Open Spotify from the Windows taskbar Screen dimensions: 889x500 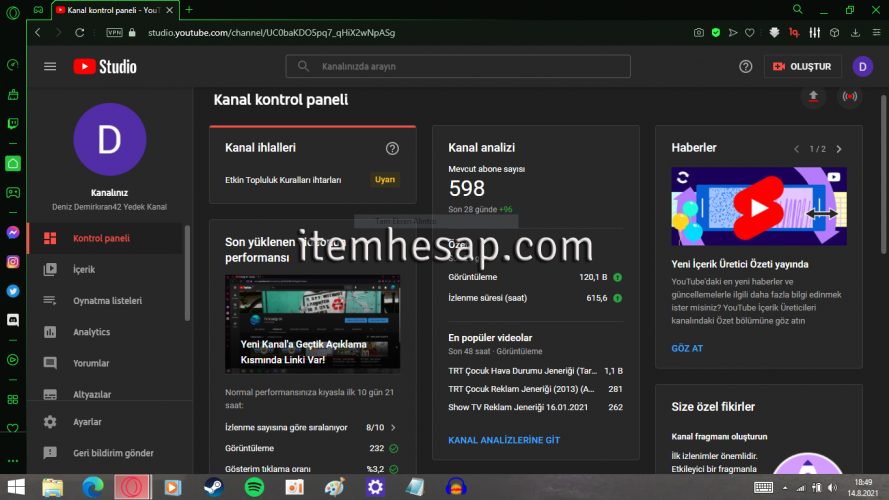254,487
